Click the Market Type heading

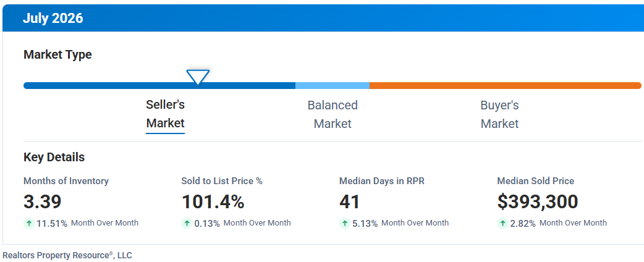(x=58, y=54)
